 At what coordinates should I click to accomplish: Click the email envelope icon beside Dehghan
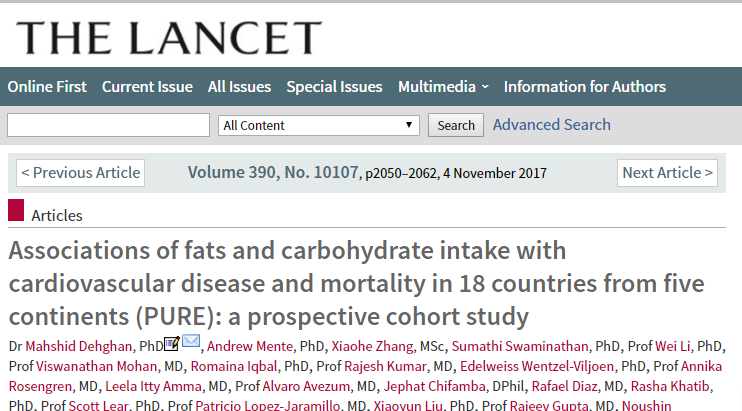pos(191,341)
